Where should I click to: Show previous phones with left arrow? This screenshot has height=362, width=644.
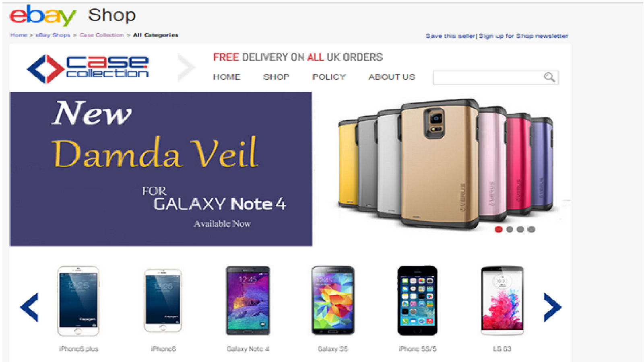(29, 307)
